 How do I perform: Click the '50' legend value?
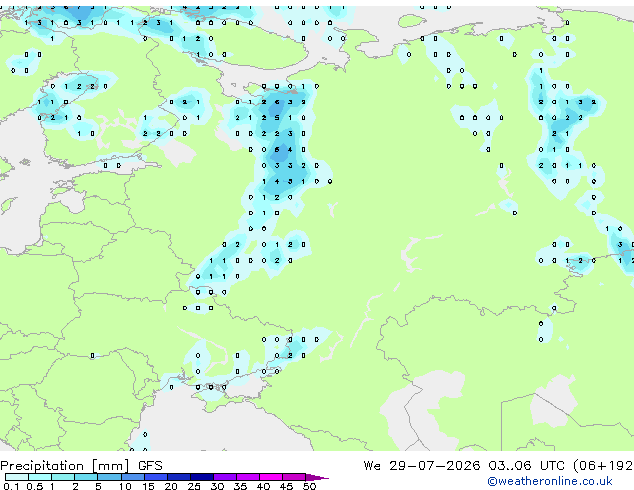click(x=309, y=486)
